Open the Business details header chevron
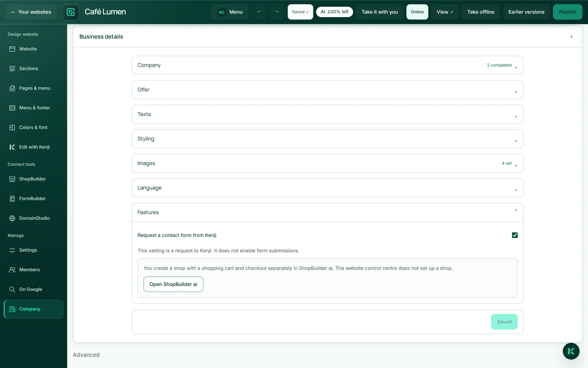Viewport: 588px width, 368px height. tap(571, 37)
